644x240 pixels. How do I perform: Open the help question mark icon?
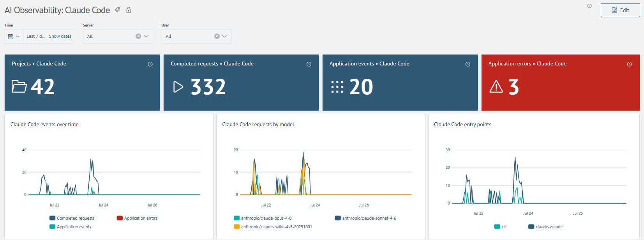click(x=589, y=6)
